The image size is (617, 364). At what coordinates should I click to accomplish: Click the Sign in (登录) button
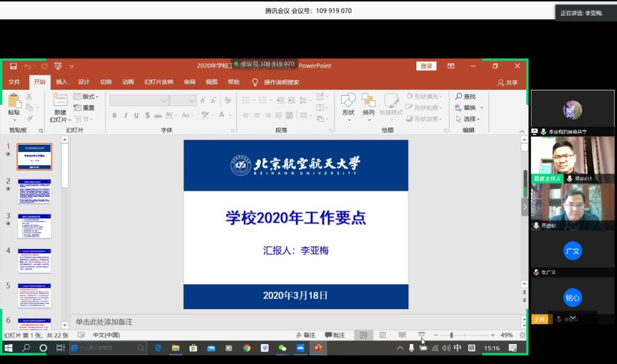click(x=426, y=66)
